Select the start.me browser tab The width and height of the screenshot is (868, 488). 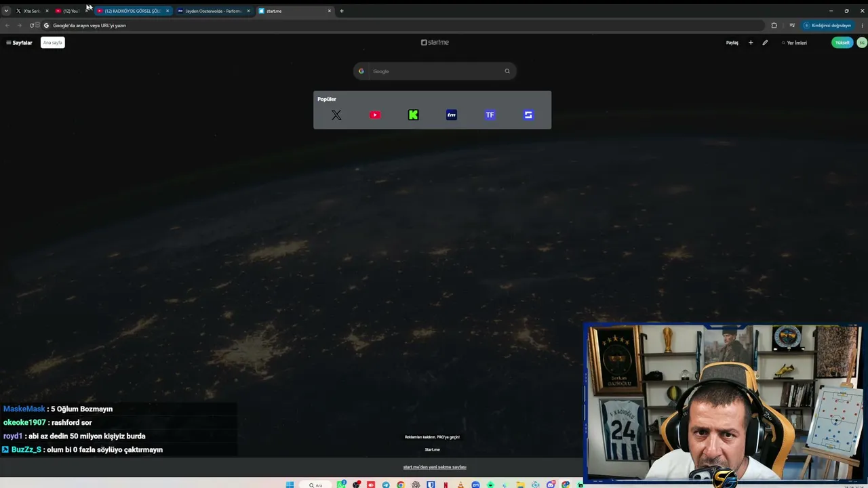pos(295,11)
